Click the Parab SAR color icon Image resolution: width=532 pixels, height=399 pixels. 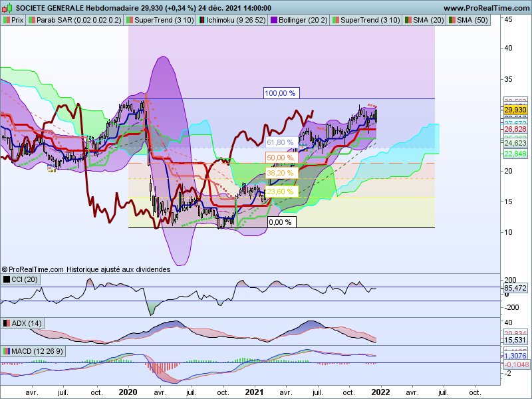(32, 21)
